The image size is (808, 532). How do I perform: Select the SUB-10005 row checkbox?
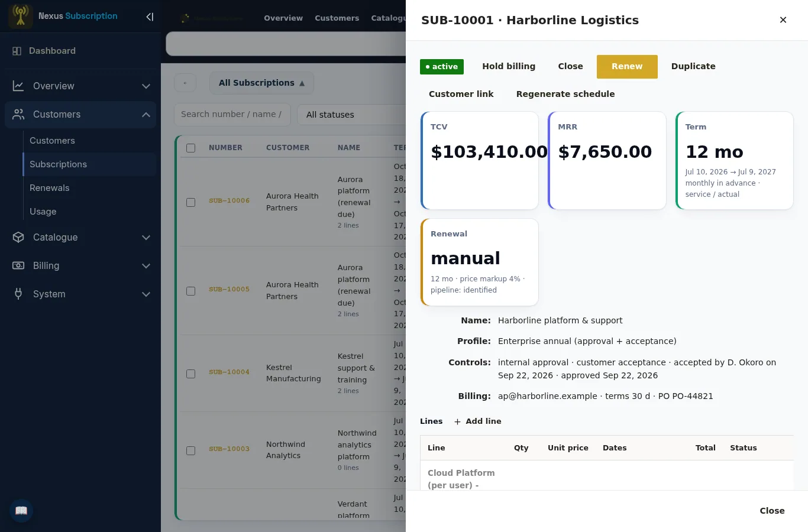pyautogui.click(x=190, y=291)
